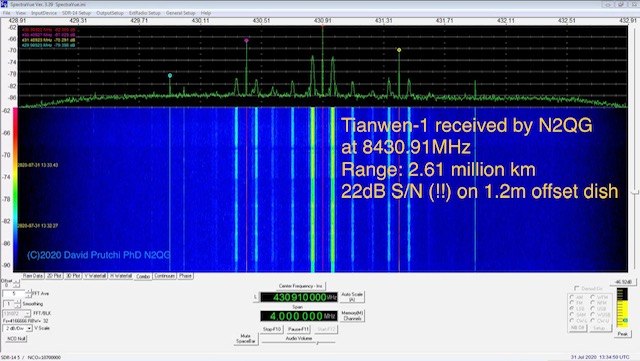The height and width of the screenshot is (361, 640).
Task: Switch to the Raw Data display tab
Action: coord(33,276)
